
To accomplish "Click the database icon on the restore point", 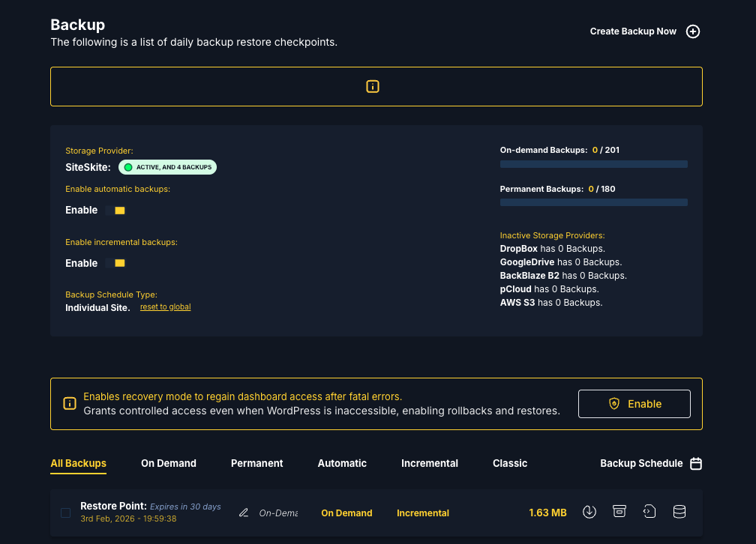I will coord(679,512).
